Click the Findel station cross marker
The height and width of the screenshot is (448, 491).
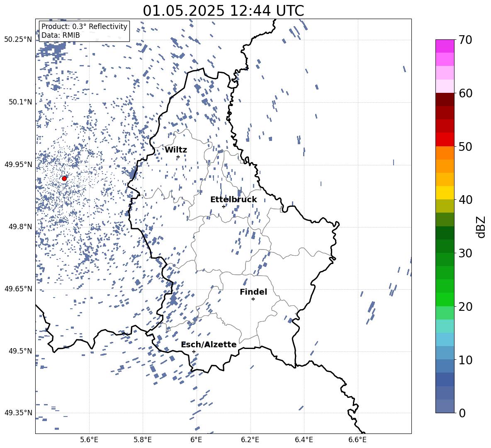pos(253,299)
